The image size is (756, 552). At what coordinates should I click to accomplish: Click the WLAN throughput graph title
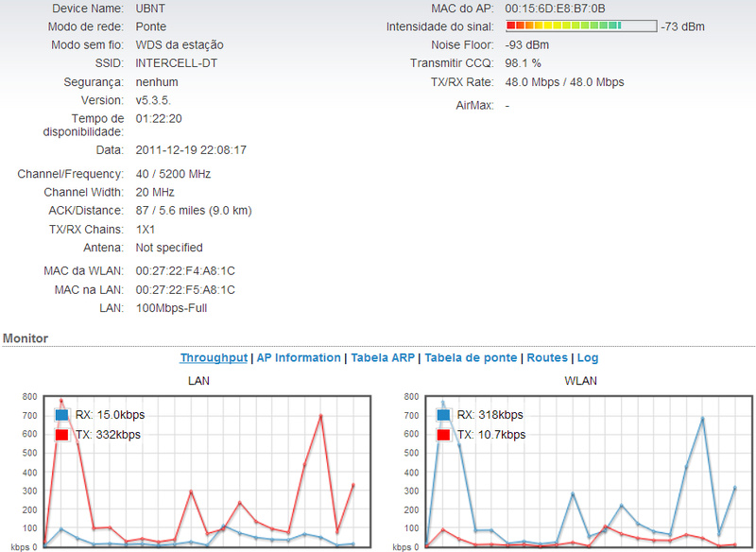(580, 381)
